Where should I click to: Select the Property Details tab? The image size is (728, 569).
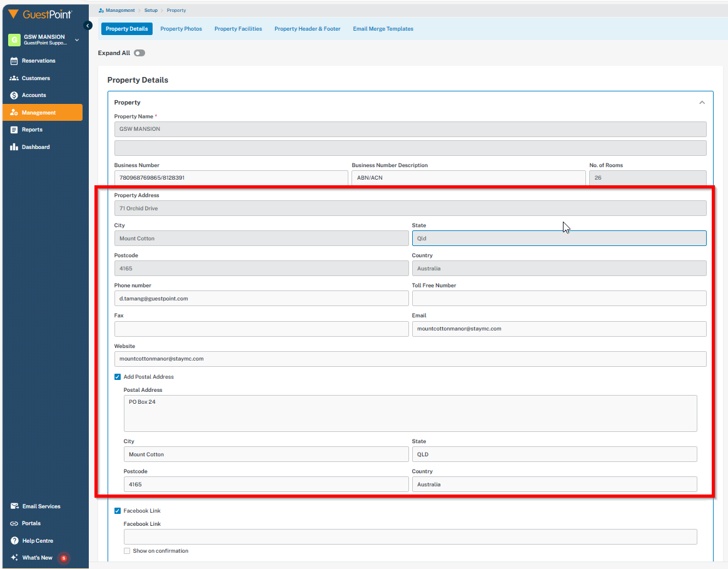pyautogui.click(x=127, y=29)
